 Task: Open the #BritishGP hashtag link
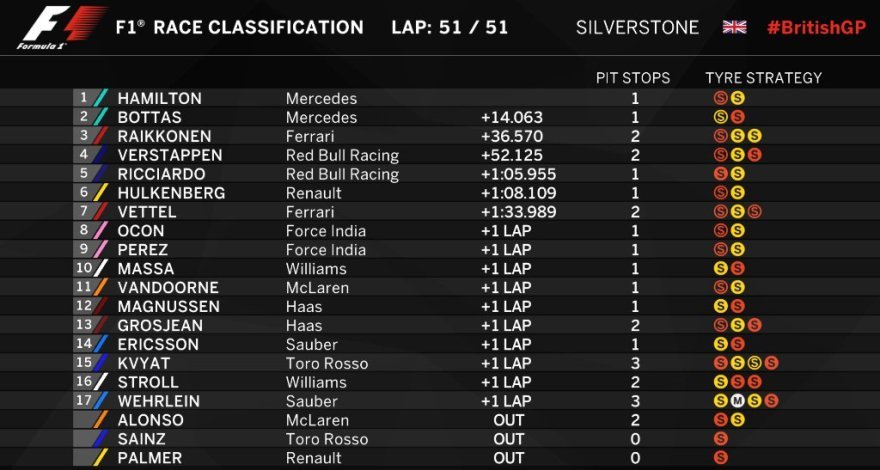pyautogui.click(x=813, y=27)
